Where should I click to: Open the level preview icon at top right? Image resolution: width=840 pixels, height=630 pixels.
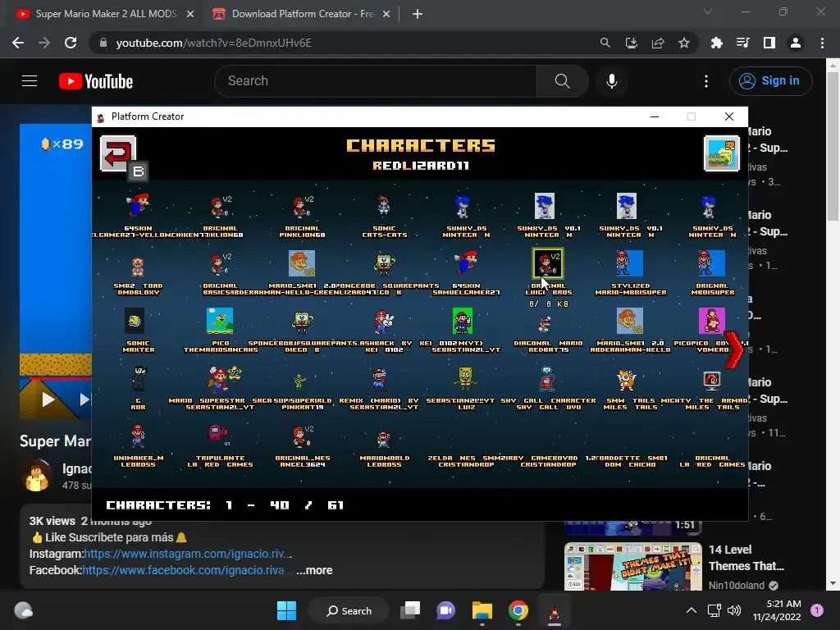coord(722,153)
